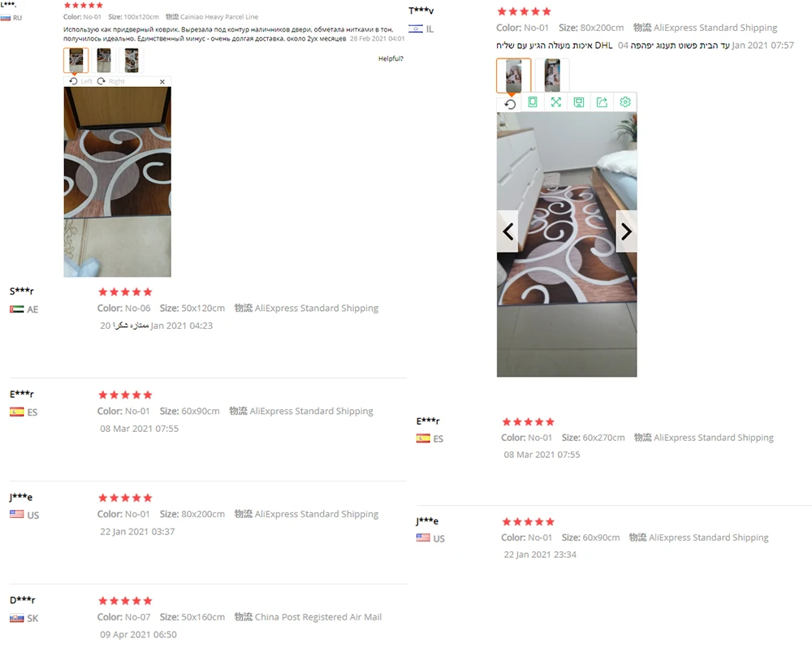The width and height of the screenshot is (812, 665).
Task: Advance to the next bedroom photo
Action: [626, 231]
